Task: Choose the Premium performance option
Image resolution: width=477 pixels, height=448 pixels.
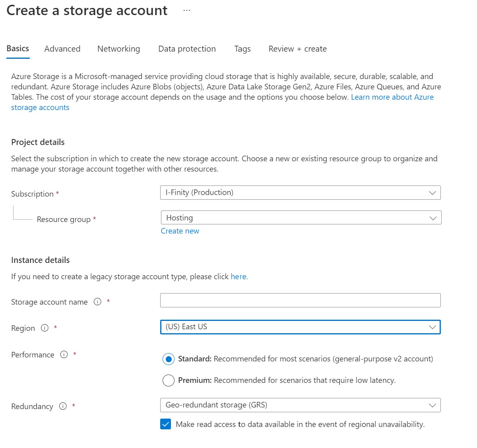Action: tap(168, 380)
